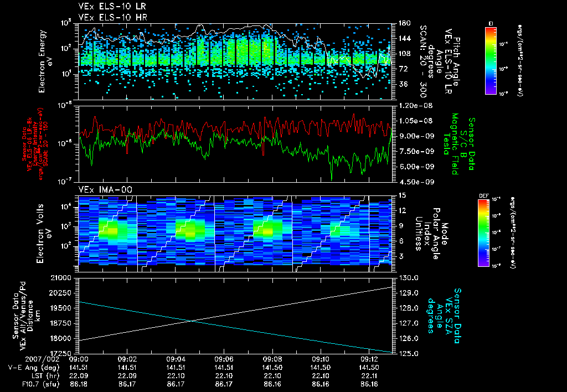Select the 'VEx IMA-00' panel title
This screenshot has width=567, height=392.
click(105, 190)
